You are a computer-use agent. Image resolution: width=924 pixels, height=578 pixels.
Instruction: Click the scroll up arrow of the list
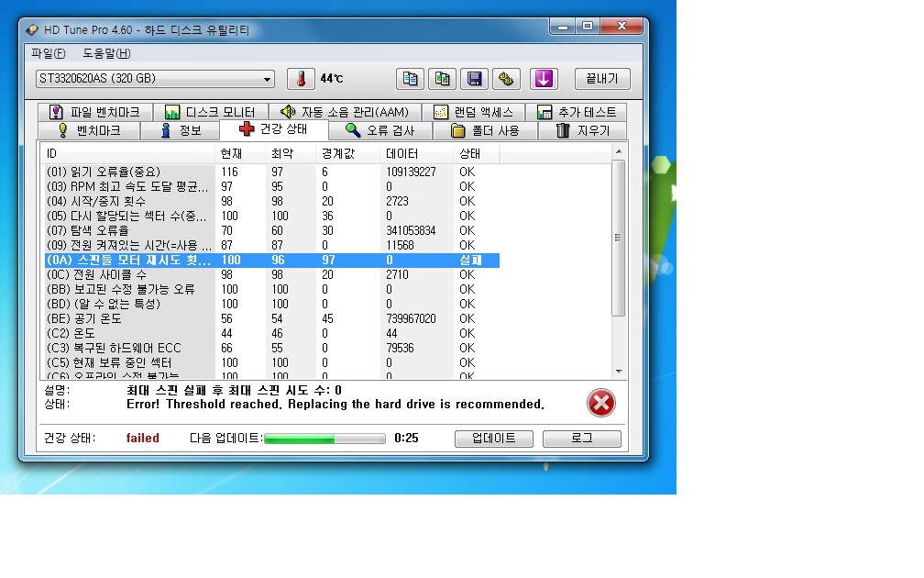[618, 151]
